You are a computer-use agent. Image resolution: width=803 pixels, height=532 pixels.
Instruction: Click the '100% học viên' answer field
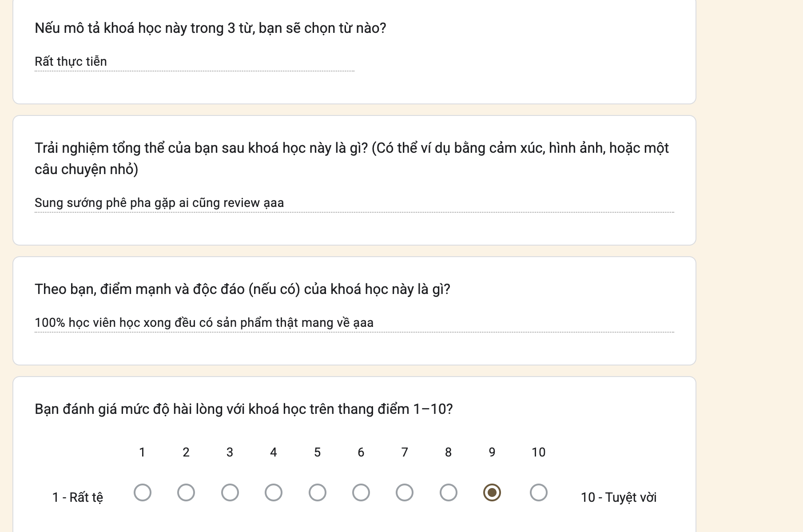click(354, 323)
